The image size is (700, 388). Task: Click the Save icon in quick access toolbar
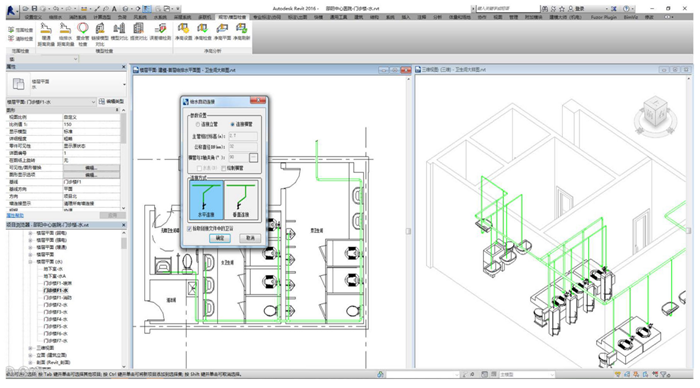point(34,8)
